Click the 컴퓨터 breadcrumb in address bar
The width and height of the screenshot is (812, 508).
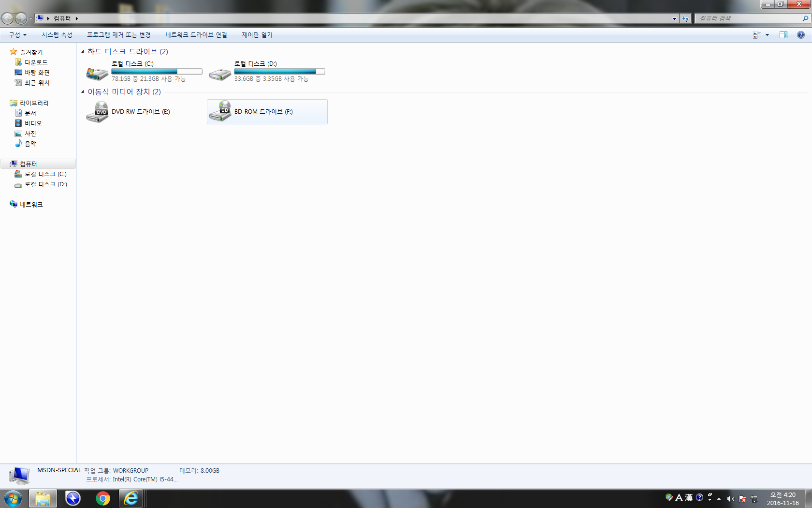(62, 18)
